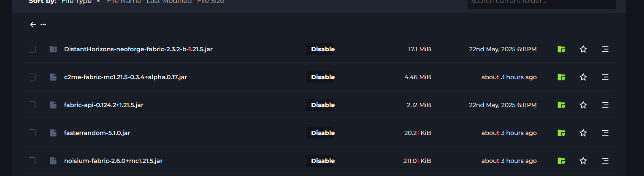
Task: Sort files by Last Modified
Action: [x=169, y=2]
